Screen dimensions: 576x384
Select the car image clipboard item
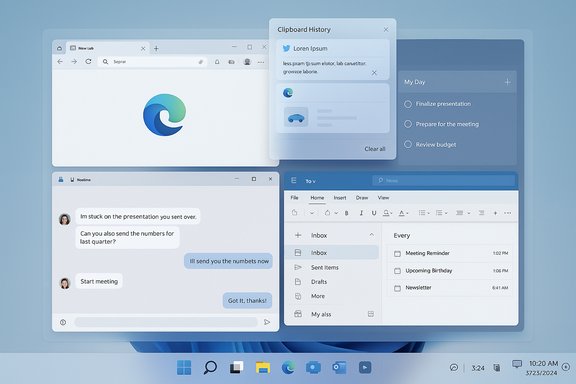332,108
